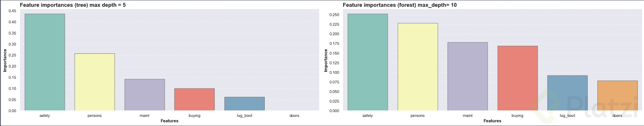
Task: Click the 0.250 tick on forest chart axis
Action: tap(334, 15)
